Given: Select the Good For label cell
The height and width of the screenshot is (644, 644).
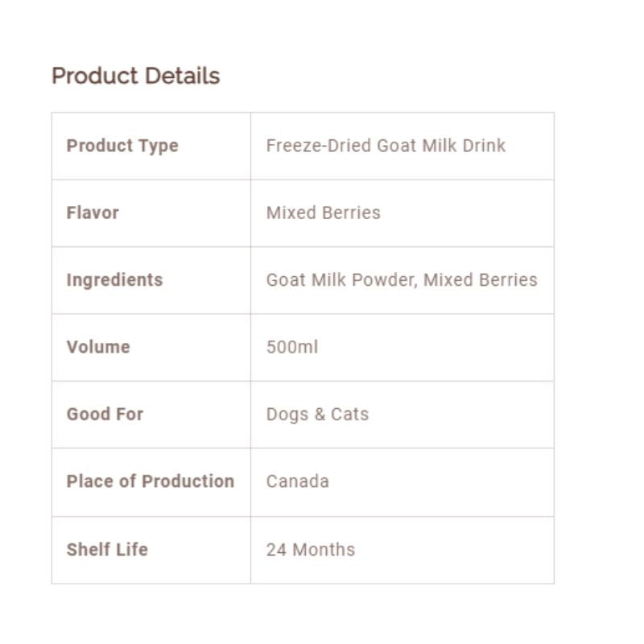Looking at the screenshot, I should (105, 414).
